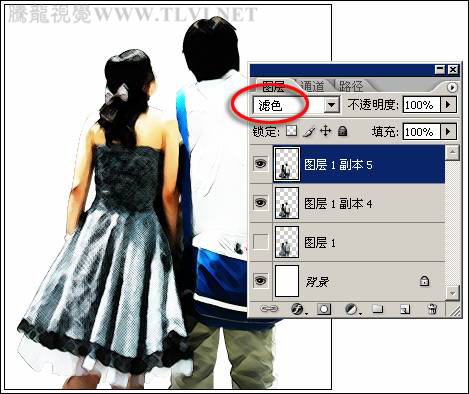Open the layers panel flyout menu arrow

pyautogui.click(x=452, y=87)
